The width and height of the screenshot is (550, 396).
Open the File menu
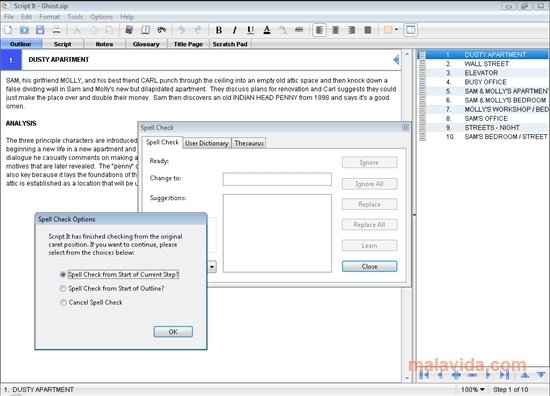pyautogui.click(x=9, y=17)
